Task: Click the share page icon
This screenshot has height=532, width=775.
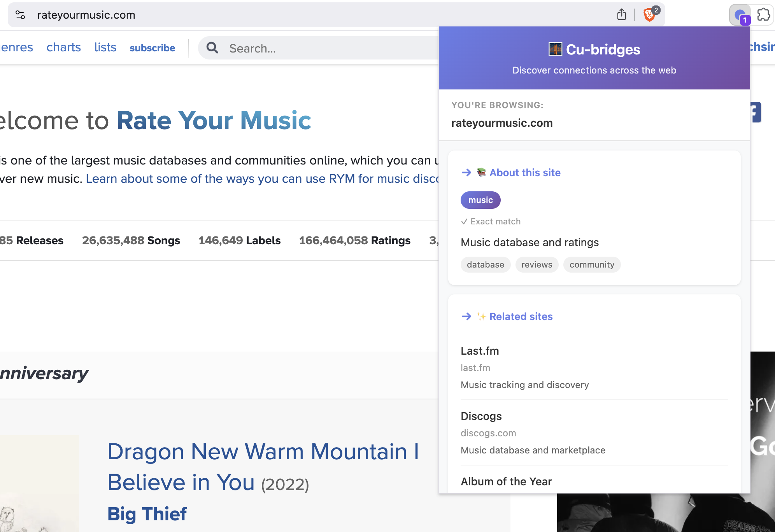Action: pos(621,15)
